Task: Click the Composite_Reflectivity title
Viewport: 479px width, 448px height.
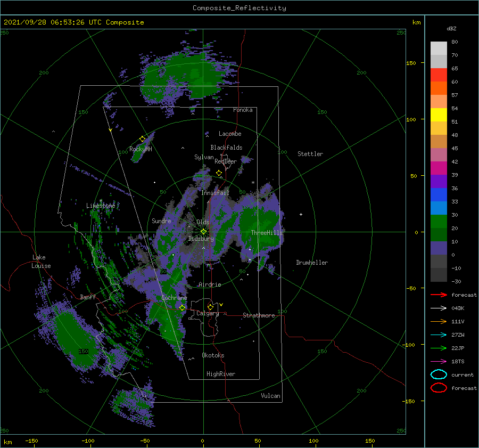Action: (240, 8)
